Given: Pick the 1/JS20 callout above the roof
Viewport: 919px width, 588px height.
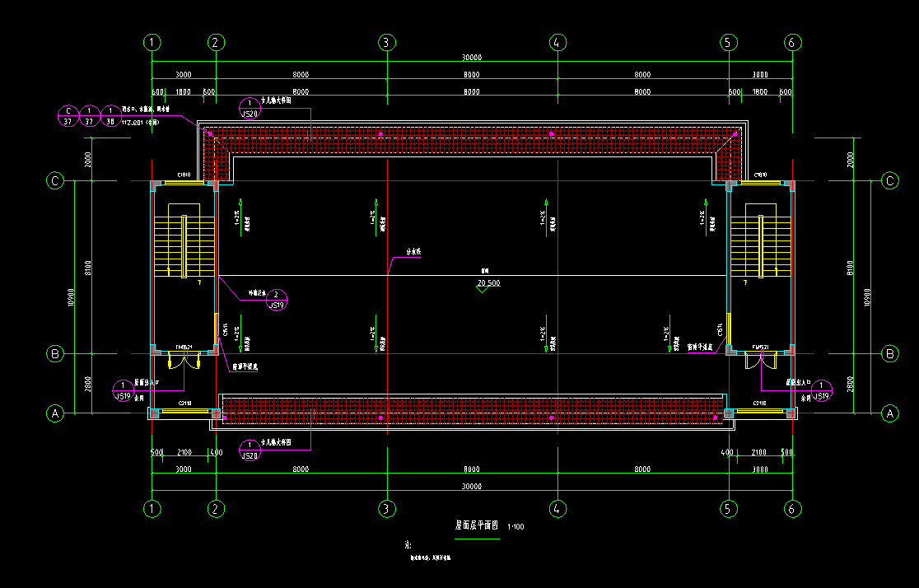Looking at the screenshot, I should pos(249,108).
